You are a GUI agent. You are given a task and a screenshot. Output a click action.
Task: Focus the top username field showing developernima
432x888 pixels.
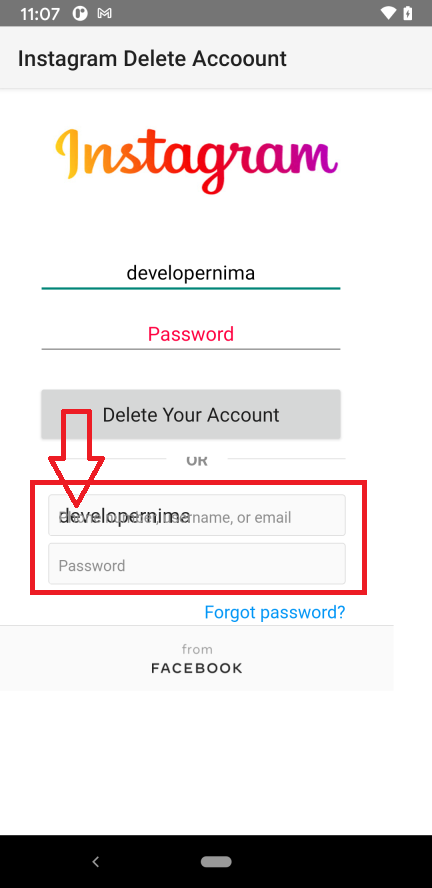tap(191, 274)
